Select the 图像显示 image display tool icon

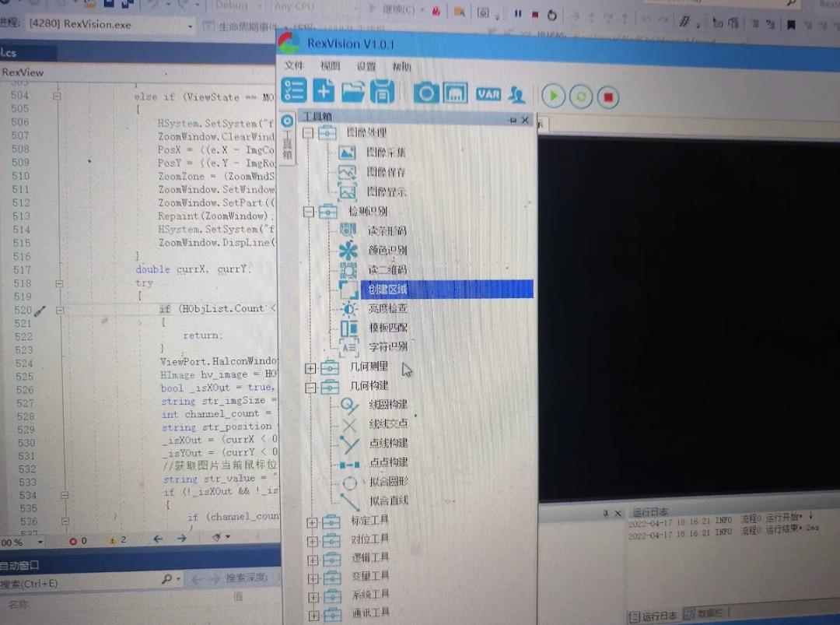347,191
